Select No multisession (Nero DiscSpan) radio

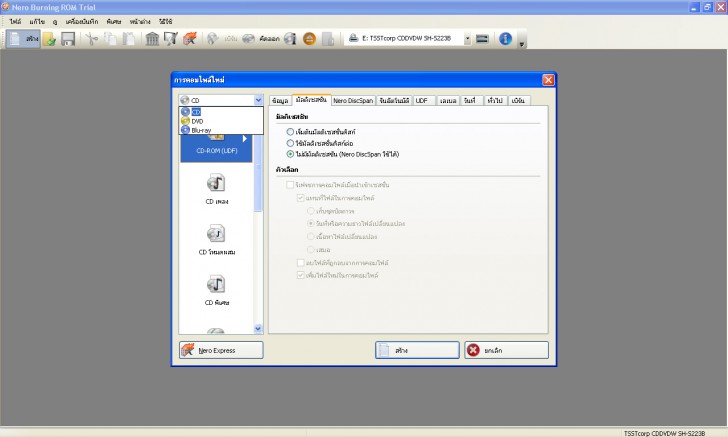[x=290, y=154]
